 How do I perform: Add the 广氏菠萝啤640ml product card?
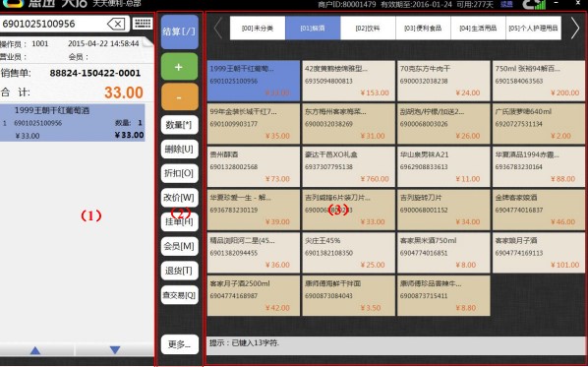click(x=539, y=124)
